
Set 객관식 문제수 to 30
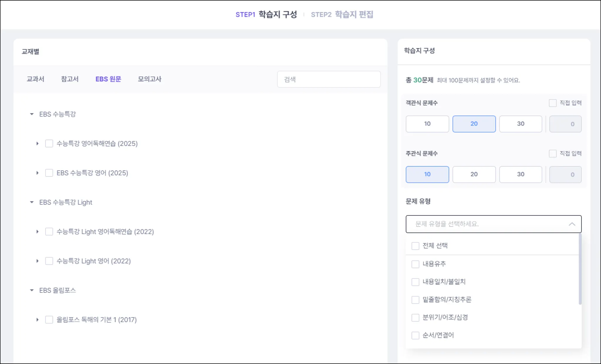pyautogui.click(x=520, y=124)
